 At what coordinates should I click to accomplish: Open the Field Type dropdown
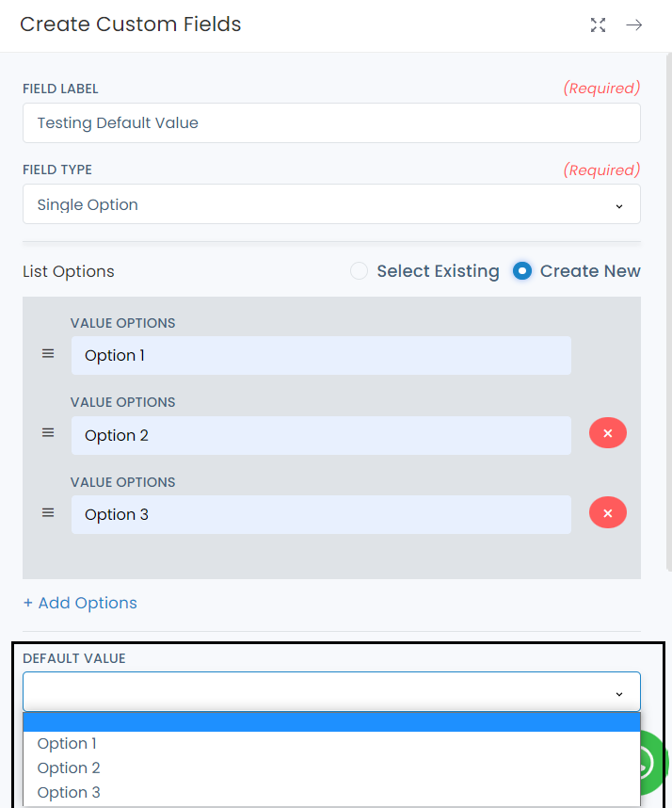331,204
